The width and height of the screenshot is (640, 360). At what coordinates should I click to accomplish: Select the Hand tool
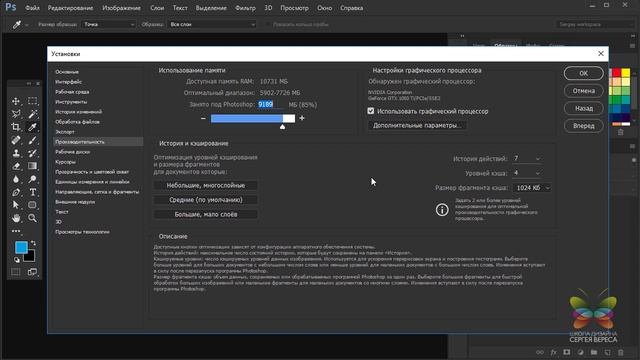click(x=16, y=218)
